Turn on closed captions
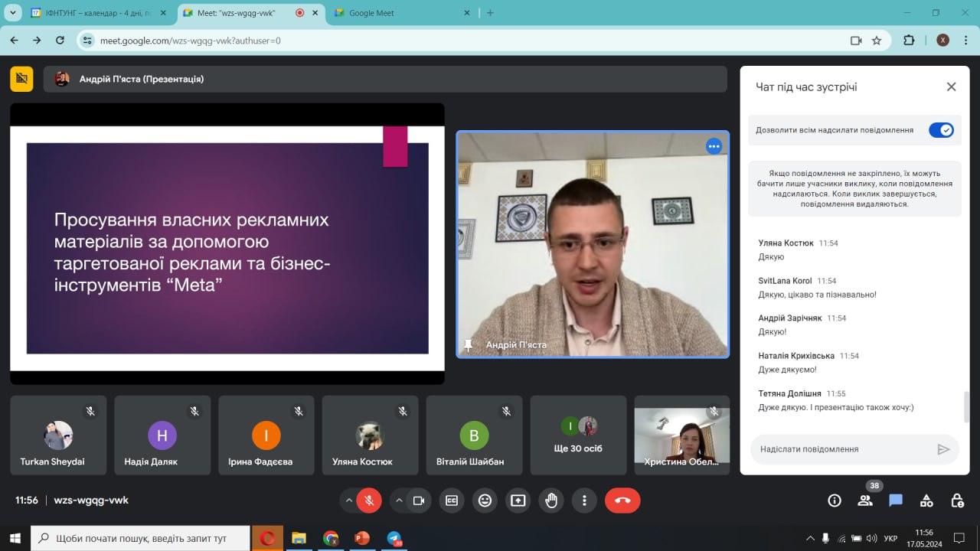980x551 pixels. pos(452,500)
